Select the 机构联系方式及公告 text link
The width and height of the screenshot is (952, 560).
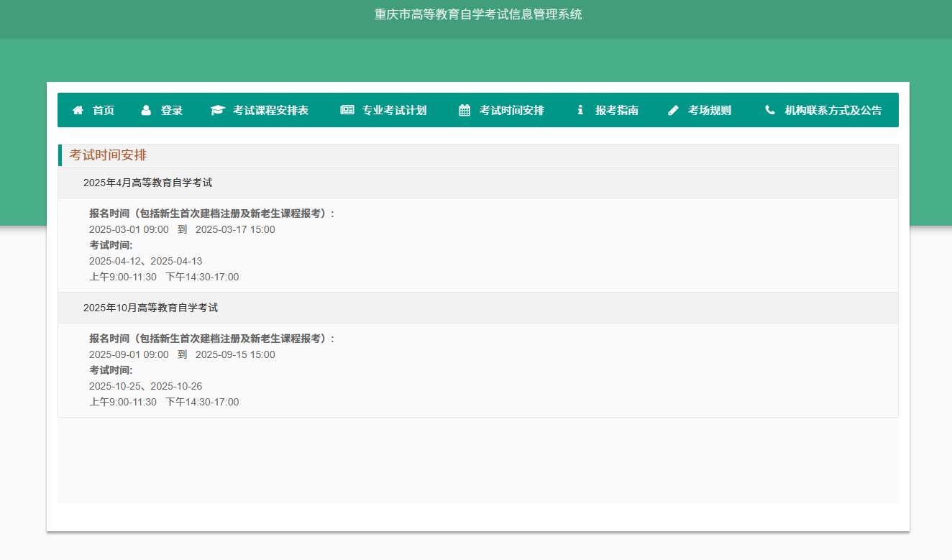[x=833, y=110]
